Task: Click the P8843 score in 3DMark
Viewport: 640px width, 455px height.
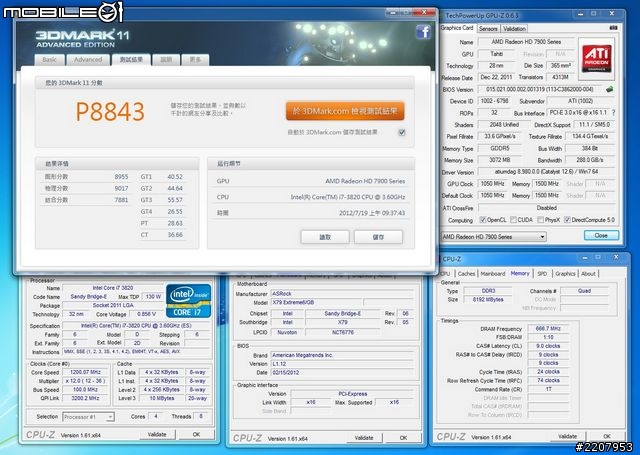Action: pyautogui.click(x=110, y=111)
